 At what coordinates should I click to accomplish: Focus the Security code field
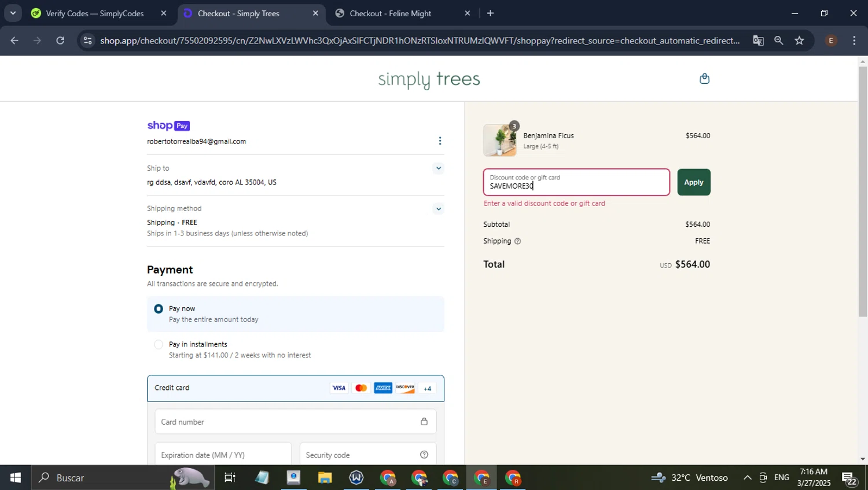[x=368, y=455]
